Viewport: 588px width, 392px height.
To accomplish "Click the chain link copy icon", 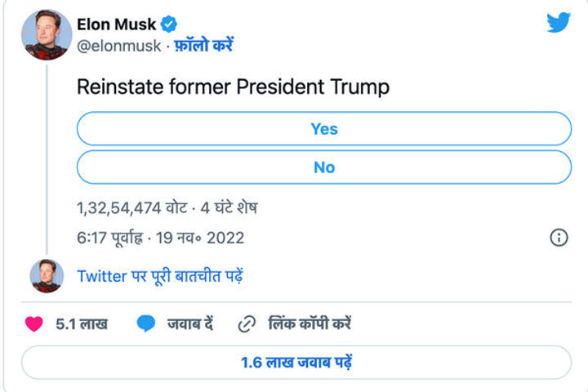I will point(247,324).
